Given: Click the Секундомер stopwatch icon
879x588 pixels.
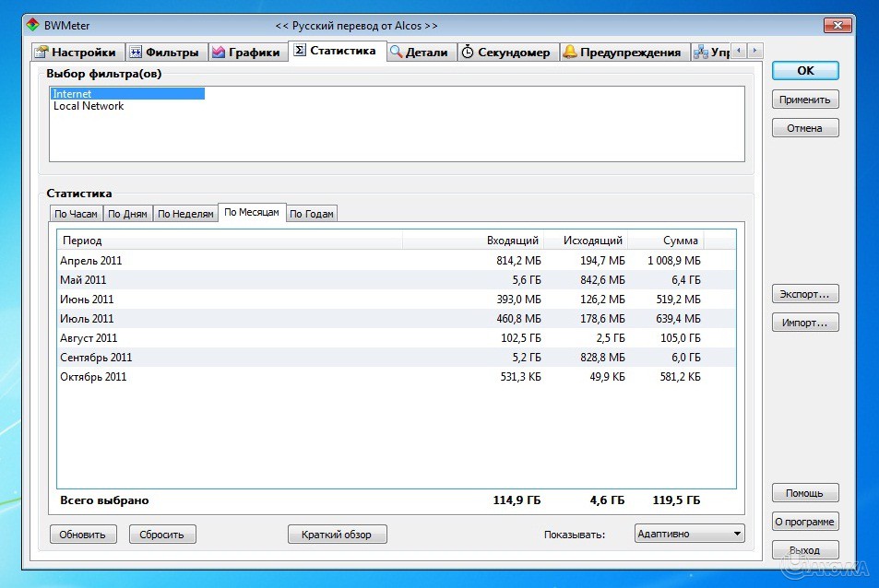Looking at the screenshot, I should click(x=468, y=53).
